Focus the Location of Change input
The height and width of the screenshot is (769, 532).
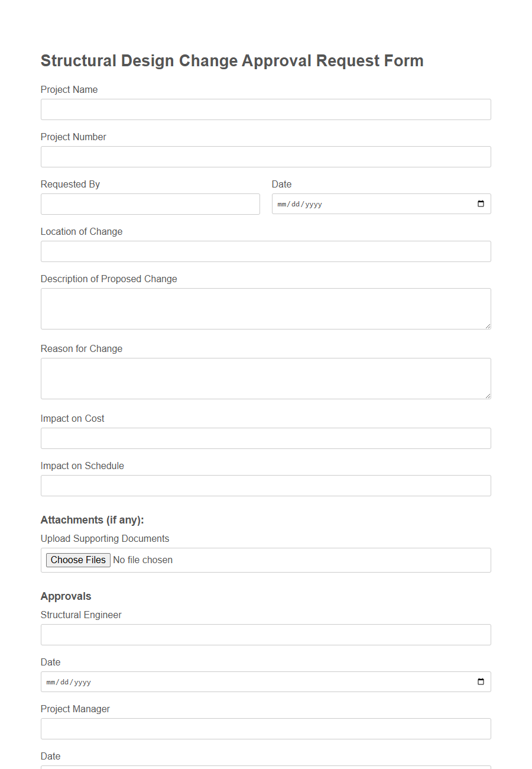[265, 251]
